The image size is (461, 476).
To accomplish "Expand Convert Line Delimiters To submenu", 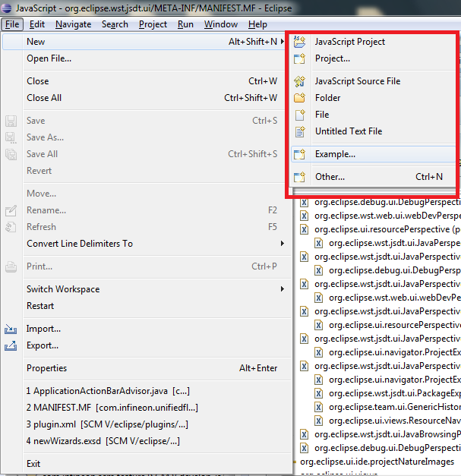I will [x=283, y=244].
